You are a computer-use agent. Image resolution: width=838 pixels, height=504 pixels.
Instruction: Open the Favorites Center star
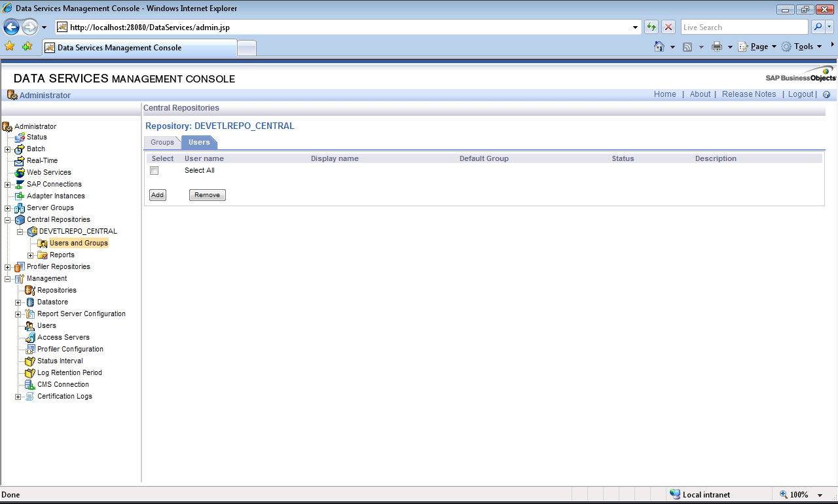click(x=10, y=46)
